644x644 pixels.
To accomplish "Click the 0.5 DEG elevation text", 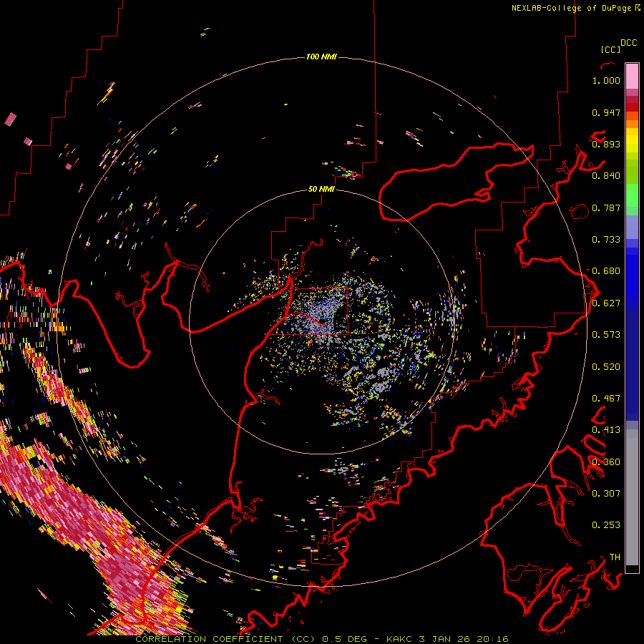I will 344,639.
